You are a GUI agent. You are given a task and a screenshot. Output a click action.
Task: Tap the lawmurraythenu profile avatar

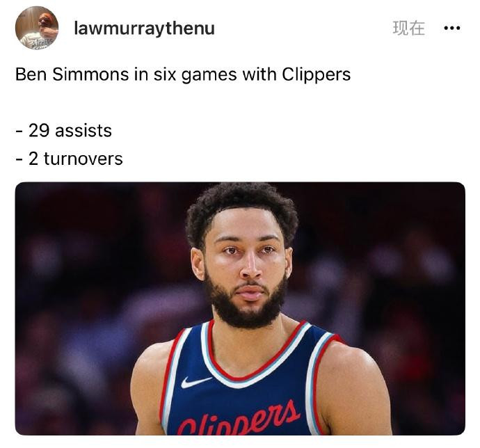click(x=37, y=28)
